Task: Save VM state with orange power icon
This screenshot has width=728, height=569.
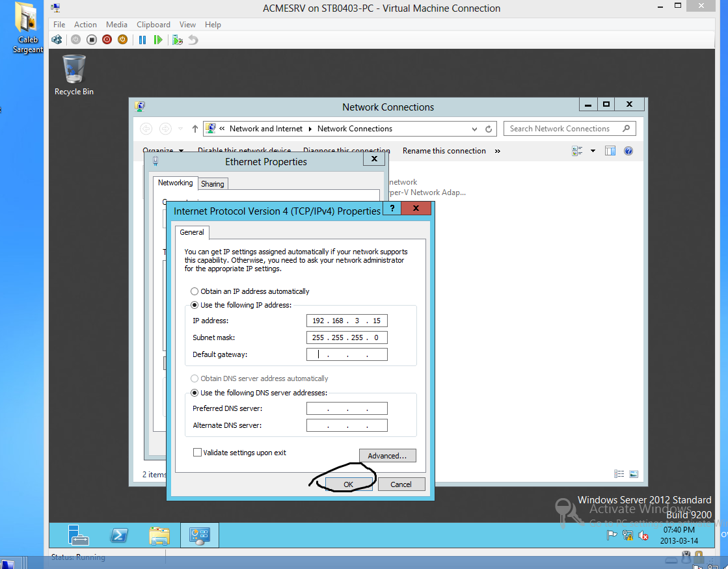Action: [122, 40]
